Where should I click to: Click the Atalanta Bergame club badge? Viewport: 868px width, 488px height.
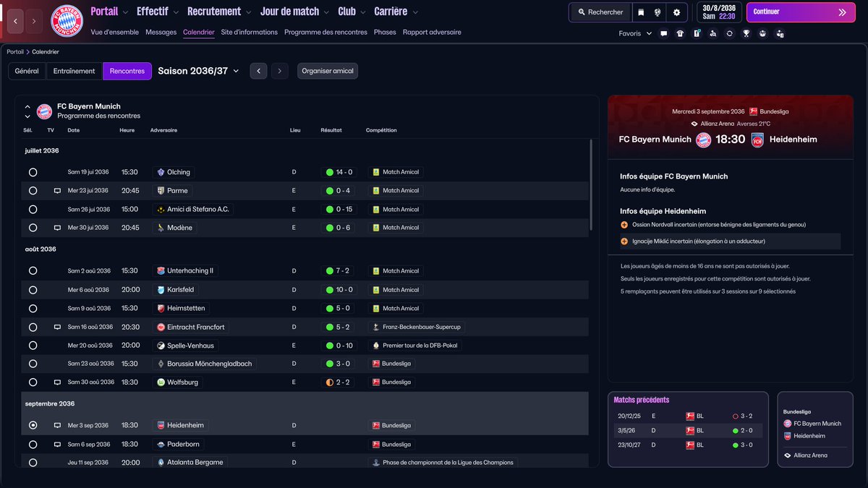tap(161, 462)
